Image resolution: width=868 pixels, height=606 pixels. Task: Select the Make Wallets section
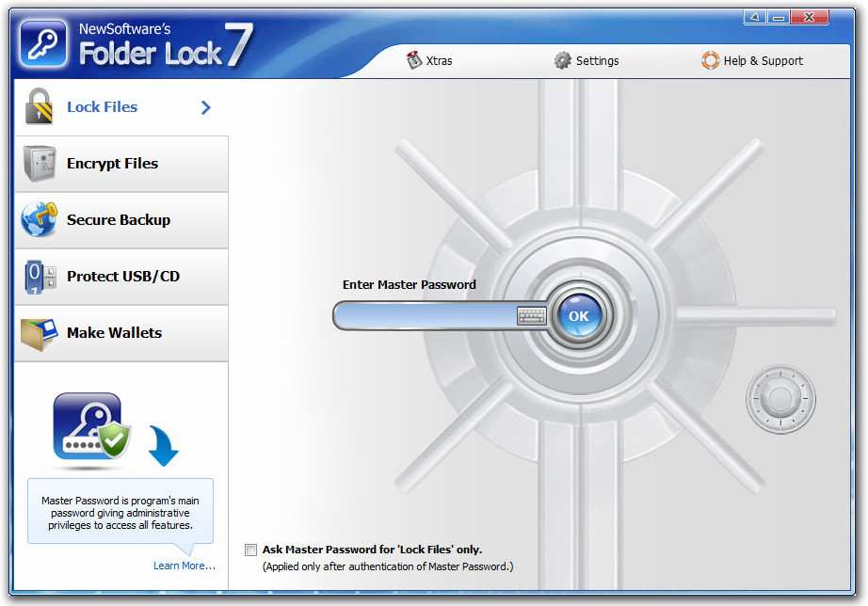(x=121, y=333)
